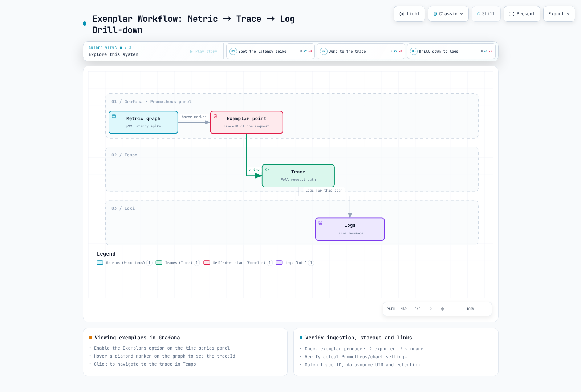Toggle Logs (Loki) legend item
The image size is (581, 392).
pyautogui.click(x=295, y=263)
